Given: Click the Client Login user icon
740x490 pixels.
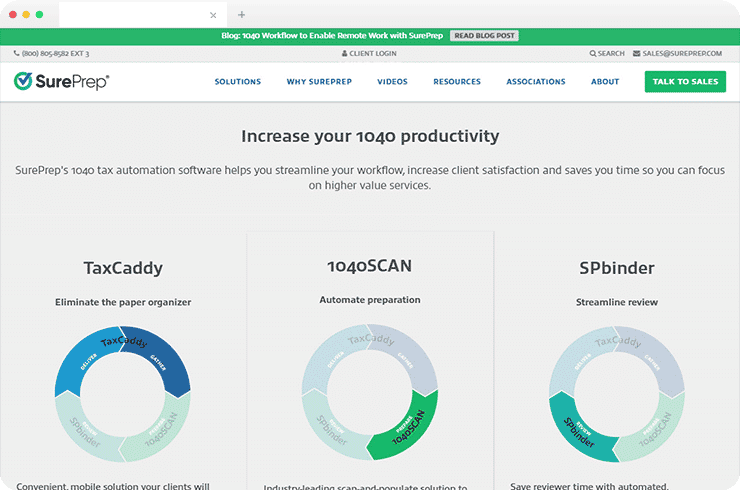Looking at the screenshot, I should (345, 53).
